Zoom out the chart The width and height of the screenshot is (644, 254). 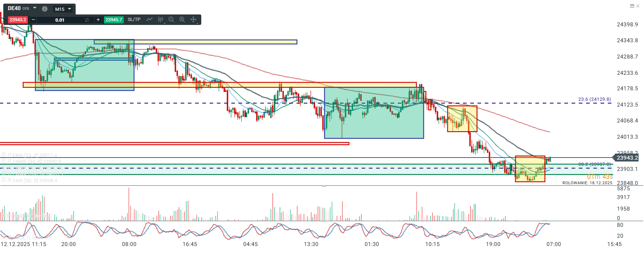171,20
